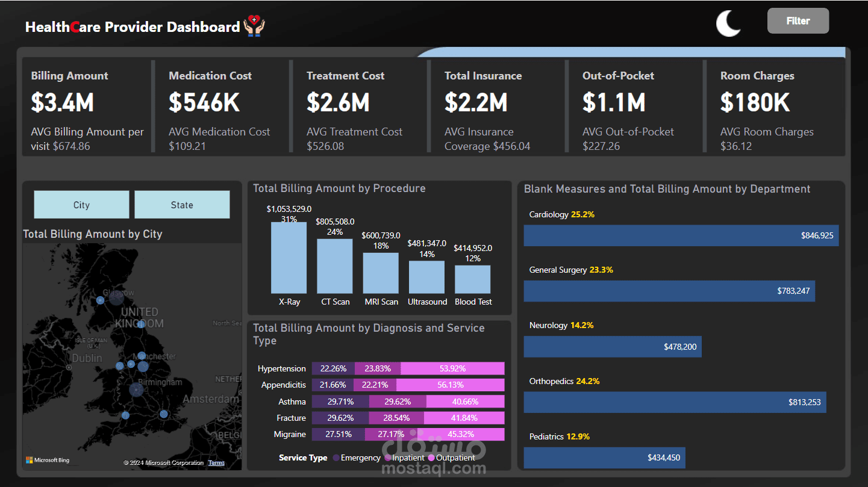Select the Orthopedics $813,253 bar

[x=675, y=402]
